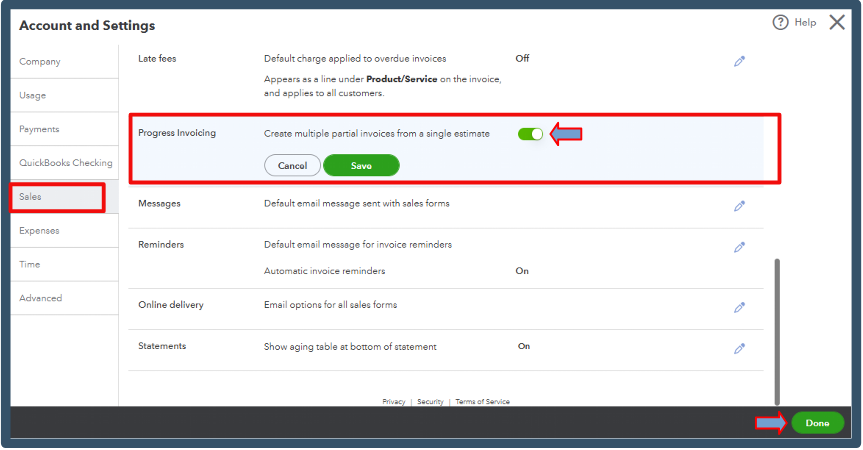The image size is (863, 450).
Task: Select the Messages row label
Action: pos(159,204)
